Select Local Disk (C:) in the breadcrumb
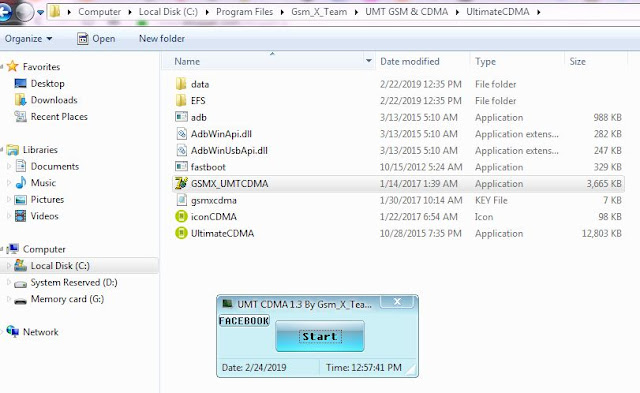 coord(168,12)
